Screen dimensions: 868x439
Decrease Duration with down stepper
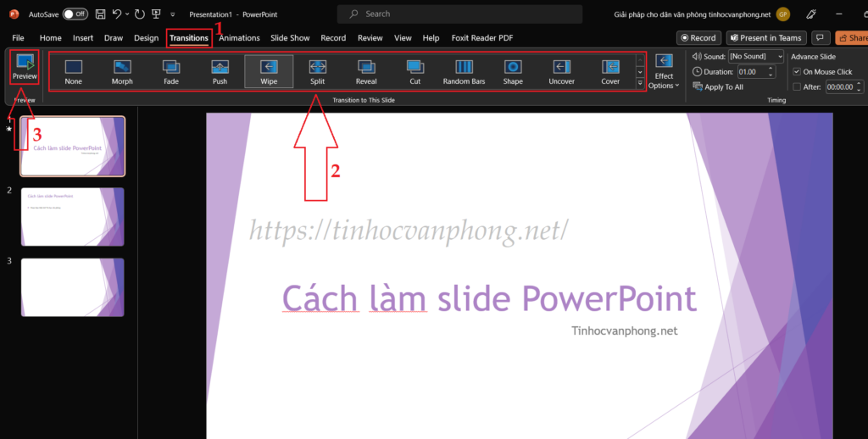point(770,75)
